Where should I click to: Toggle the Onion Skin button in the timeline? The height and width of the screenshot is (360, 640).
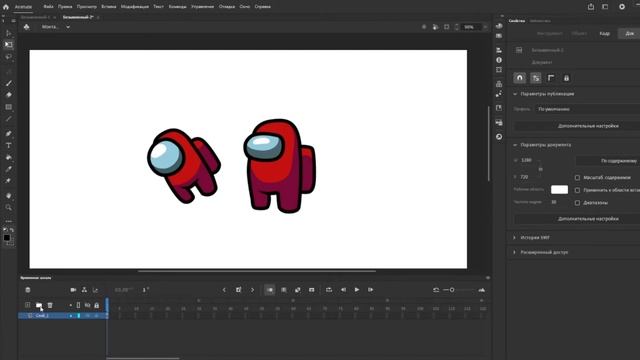pyautogui.click(x=270, y=290)
